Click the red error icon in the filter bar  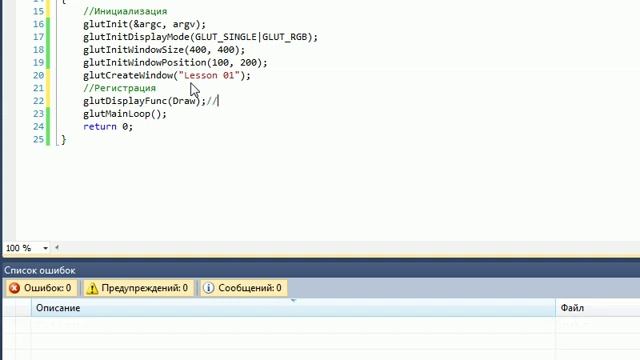pyautogui.click(x=14, y=288)
